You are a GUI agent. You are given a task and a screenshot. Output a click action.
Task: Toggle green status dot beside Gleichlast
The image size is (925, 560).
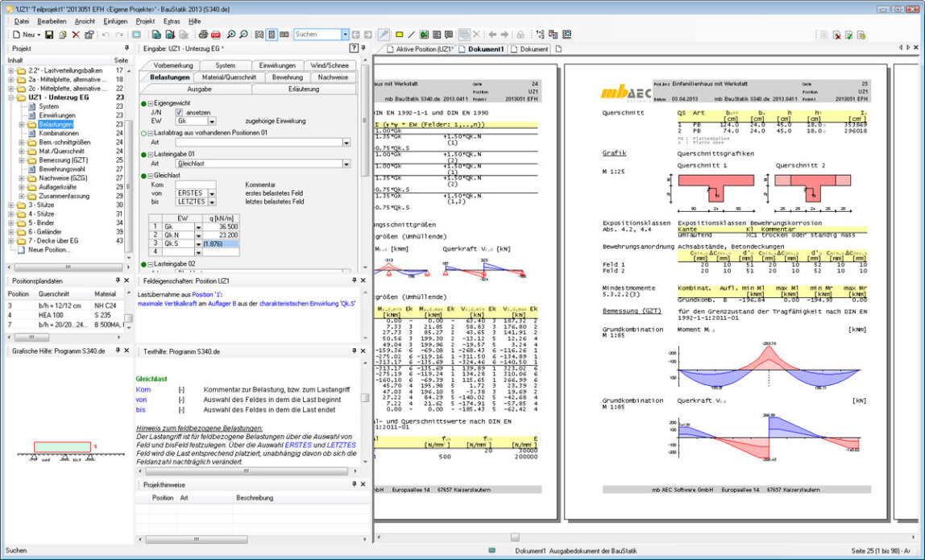coord(143,176)
